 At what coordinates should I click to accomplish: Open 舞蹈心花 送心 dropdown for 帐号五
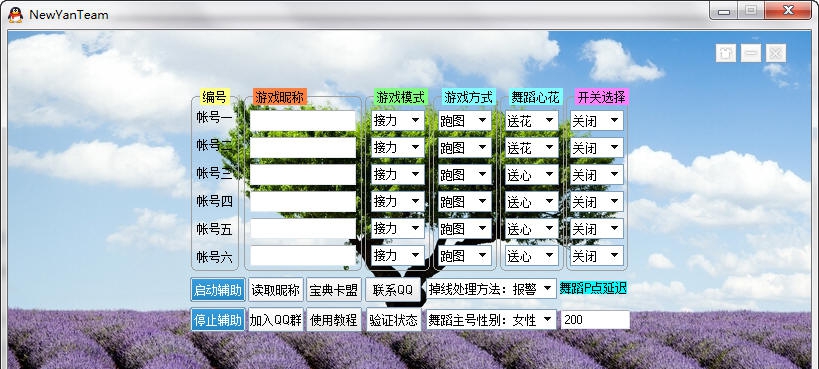click(531, 228)
